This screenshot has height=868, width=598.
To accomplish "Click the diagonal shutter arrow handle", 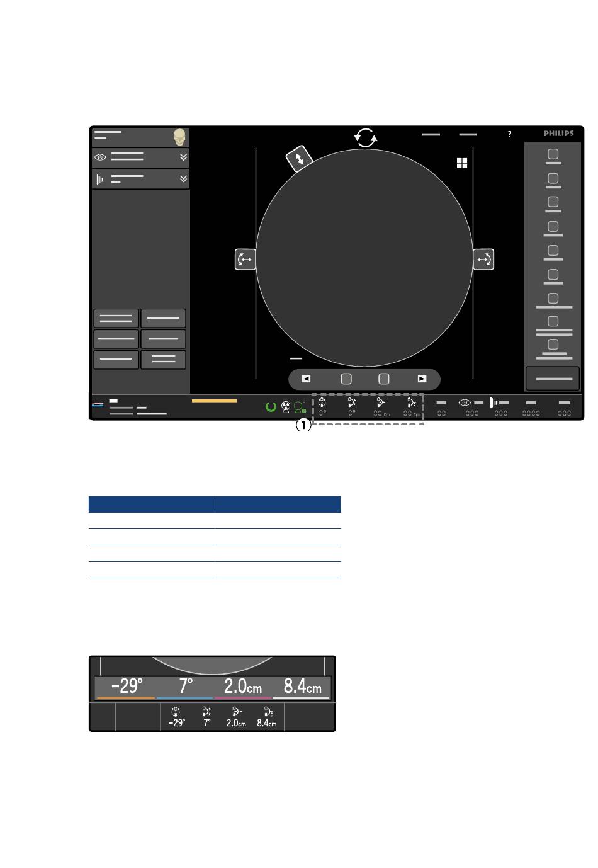I will pos(299,159).
